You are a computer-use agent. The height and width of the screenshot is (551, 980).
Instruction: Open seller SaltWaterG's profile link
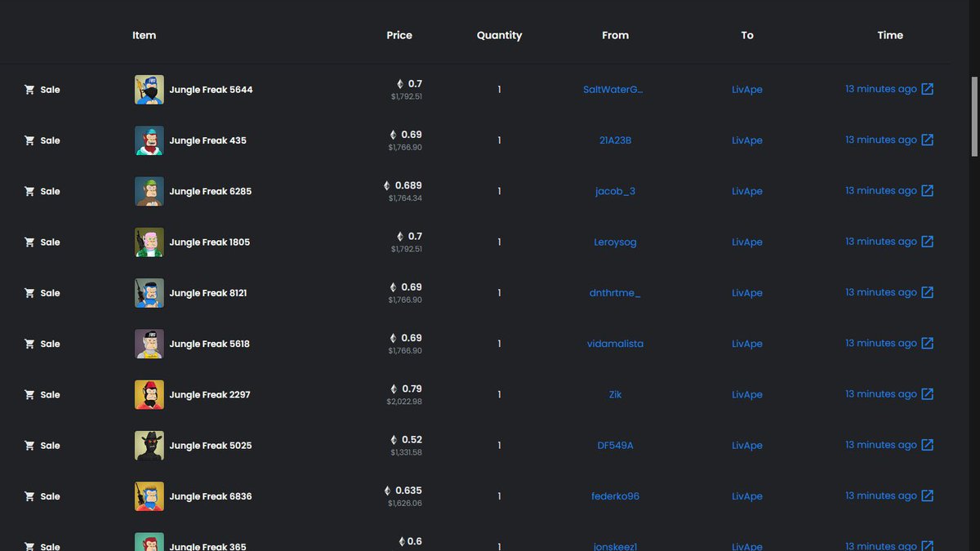pos(615,89)
